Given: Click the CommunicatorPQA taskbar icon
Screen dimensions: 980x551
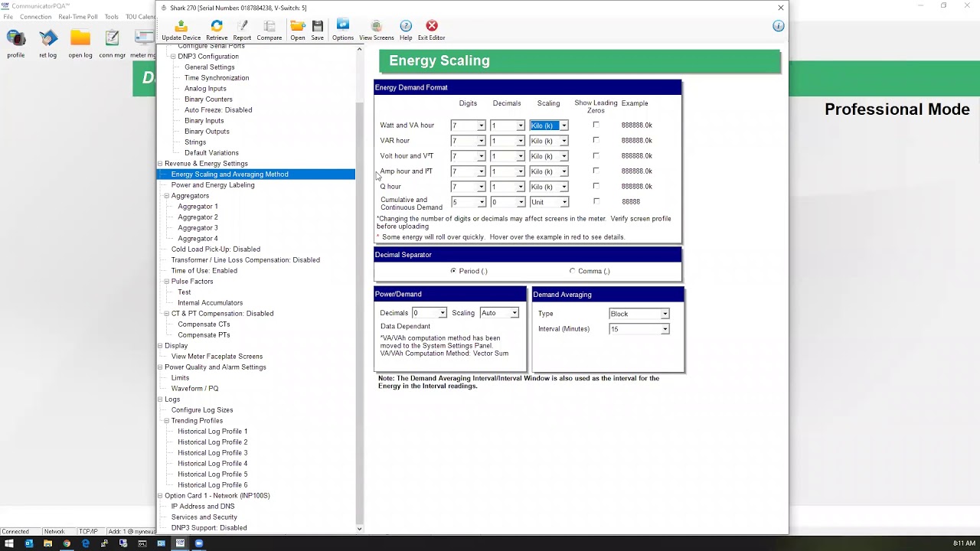Looking at the screenshot, I should 180,543.
